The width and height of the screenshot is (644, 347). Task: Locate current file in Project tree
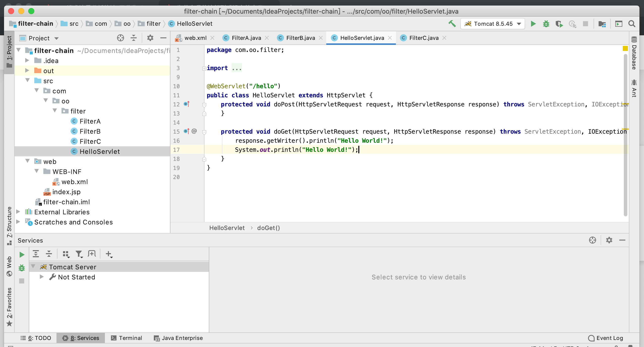(121, 38)
